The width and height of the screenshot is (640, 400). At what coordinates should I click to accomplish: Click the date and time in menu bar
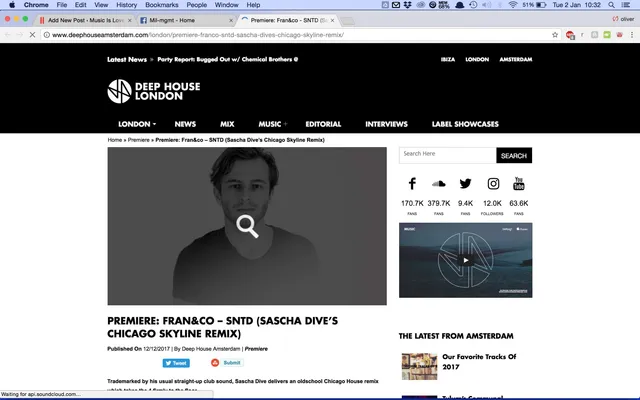pos(576,5)
